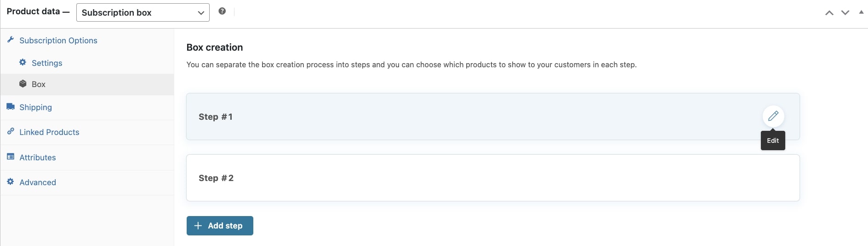
Task: Click the gear icon next to Settings
Action: point(23,62)
